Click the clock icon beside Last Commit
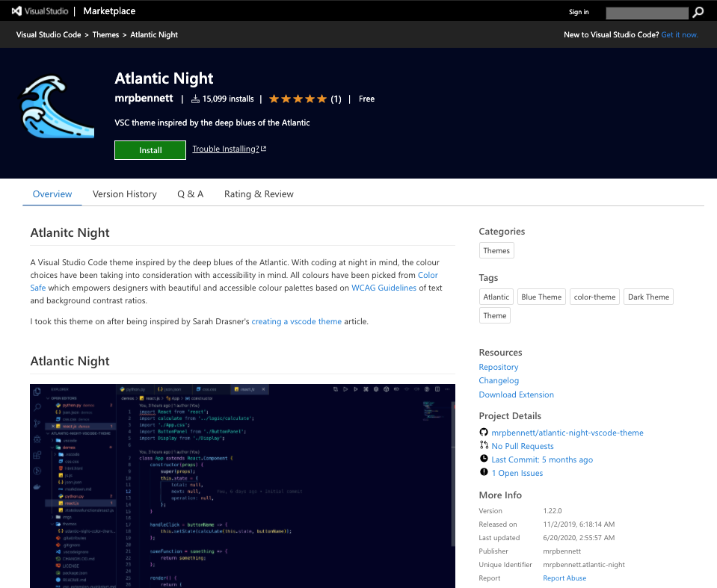This screenshot has height=588, width=717. (x=484, y=459)
